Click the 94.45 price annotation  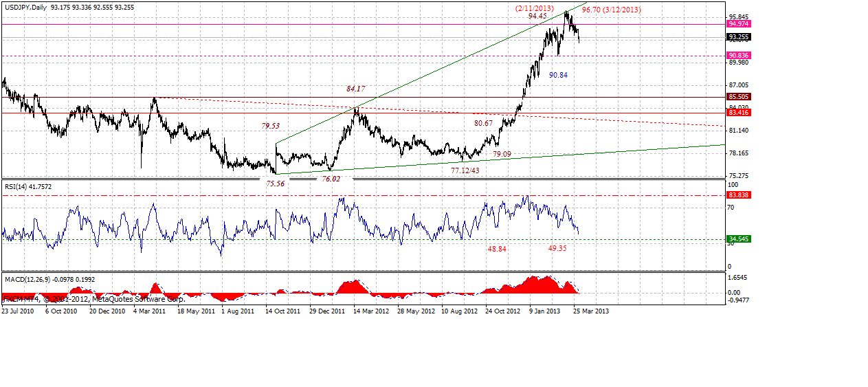click(537, 16)
